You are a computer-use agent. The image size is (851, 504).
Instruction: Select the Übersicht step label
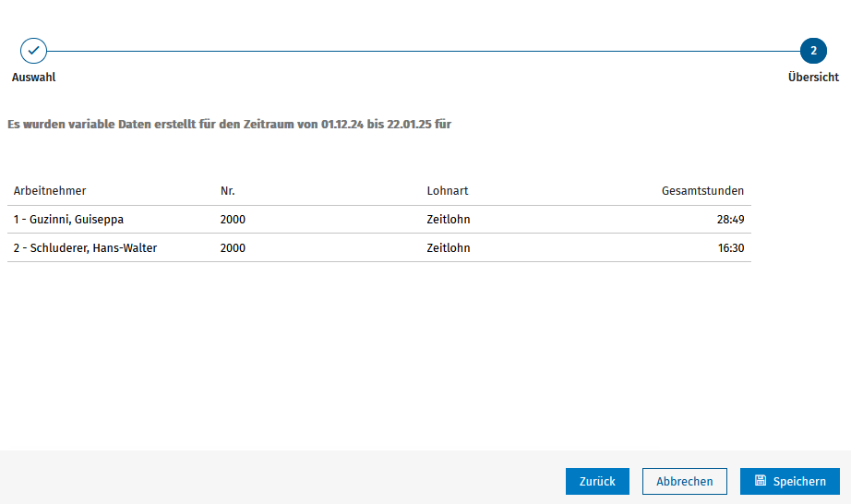pos(813,78)
